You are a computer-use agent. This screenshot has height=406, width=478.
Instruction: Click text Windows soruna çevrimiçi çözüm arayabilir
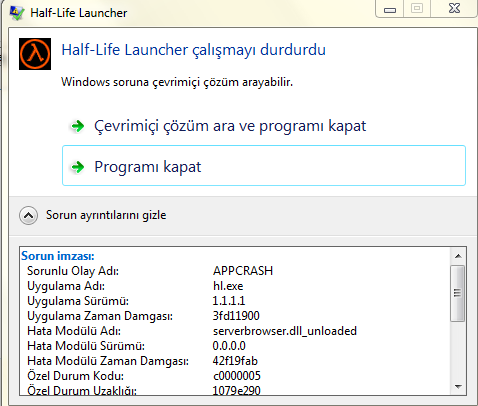(177, 82)
